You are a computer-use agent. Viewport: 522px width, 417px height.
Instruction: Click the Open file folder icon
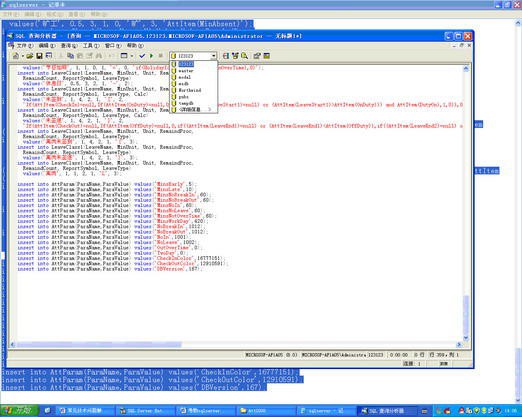[x=30, y=56]
